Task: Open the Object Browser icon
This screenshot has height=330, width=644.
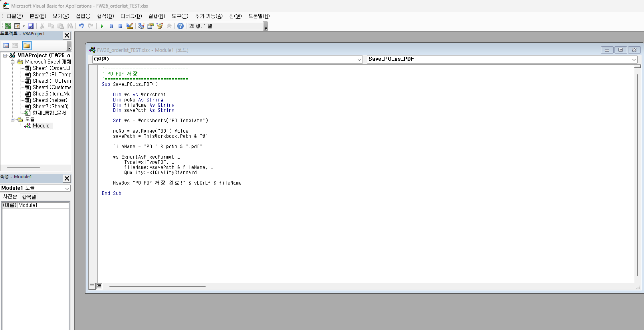Action: 160,26
